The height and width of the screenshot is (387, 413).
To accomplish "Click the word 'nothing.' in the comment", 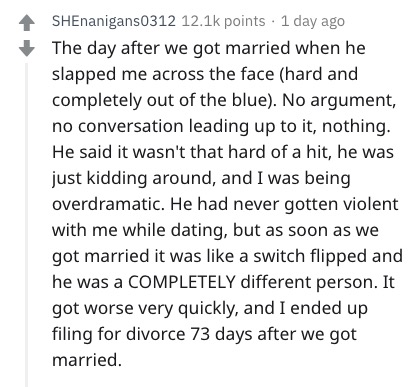I will pos(356,126).
